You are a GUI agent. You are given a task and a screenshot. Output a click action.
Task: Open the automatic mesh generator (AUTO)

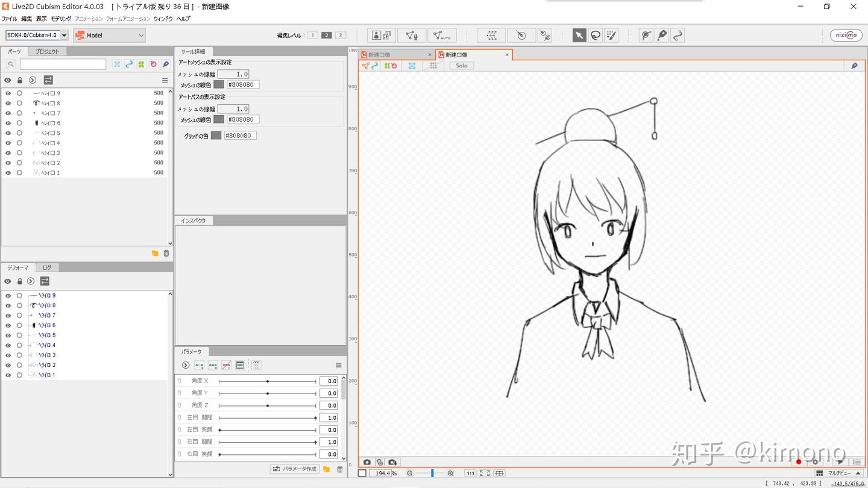click(441, 36)
